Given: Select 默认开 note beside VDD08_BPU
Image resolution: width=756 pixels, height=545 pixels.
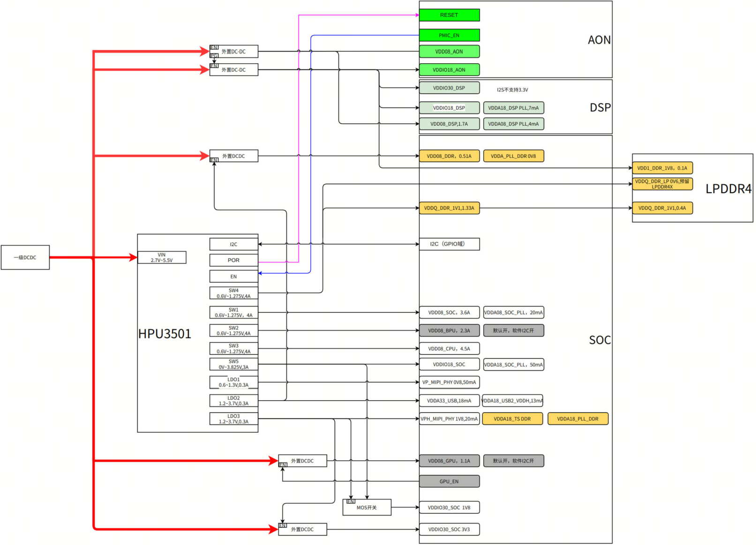Looking at the screenshot, I should (x=513, y=330).
